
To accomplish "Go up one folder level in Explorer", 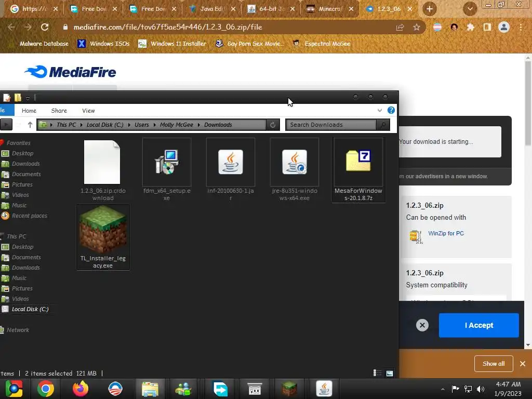I will pos(30,125).
